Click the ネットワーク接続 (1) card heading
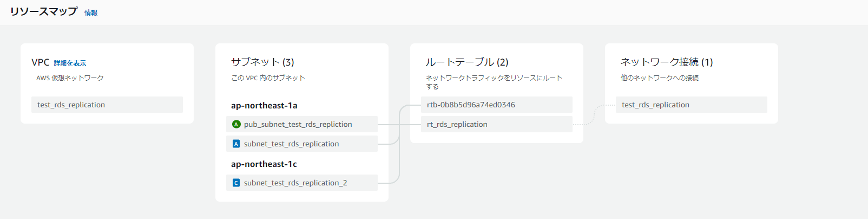 [x=666, y=62]
